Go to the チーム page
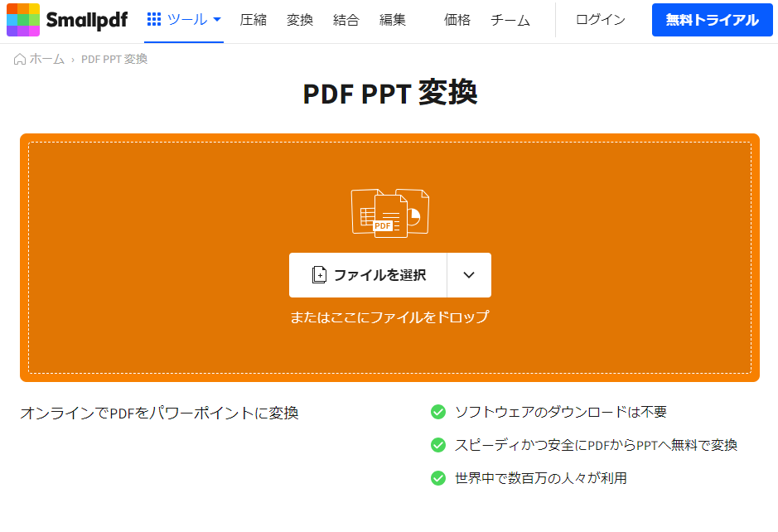This screenshot has height=532, width=778. (510, 20)
